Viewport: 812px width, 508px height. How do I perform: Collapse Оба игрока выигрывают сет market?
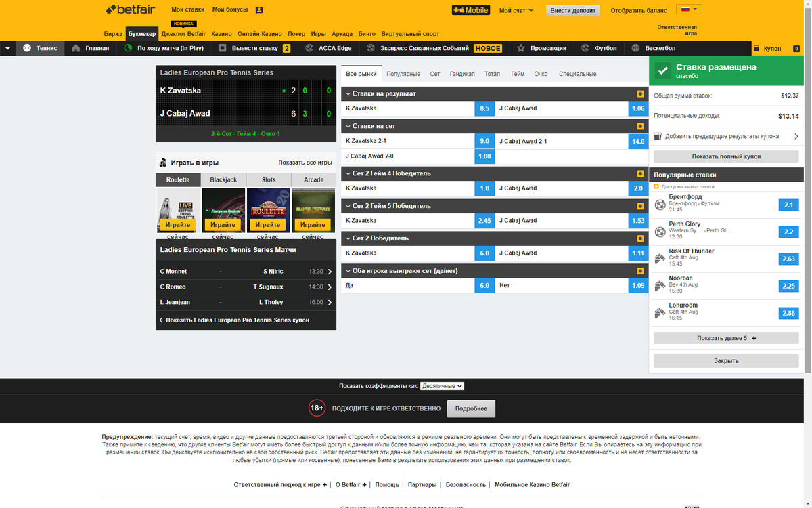click(348, 271)
